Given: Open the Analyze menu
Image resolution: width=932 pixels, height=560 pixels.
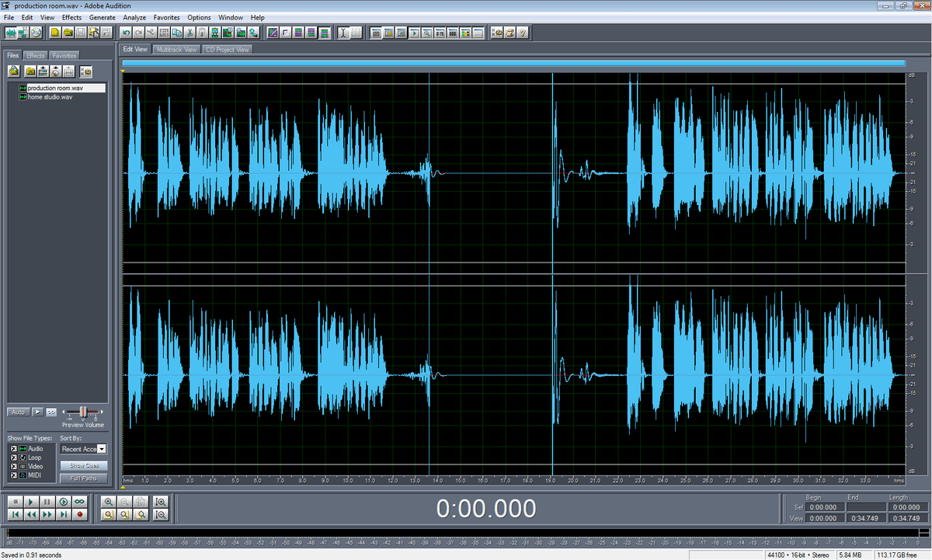Looking at the screenshot, I should (134, 17).
